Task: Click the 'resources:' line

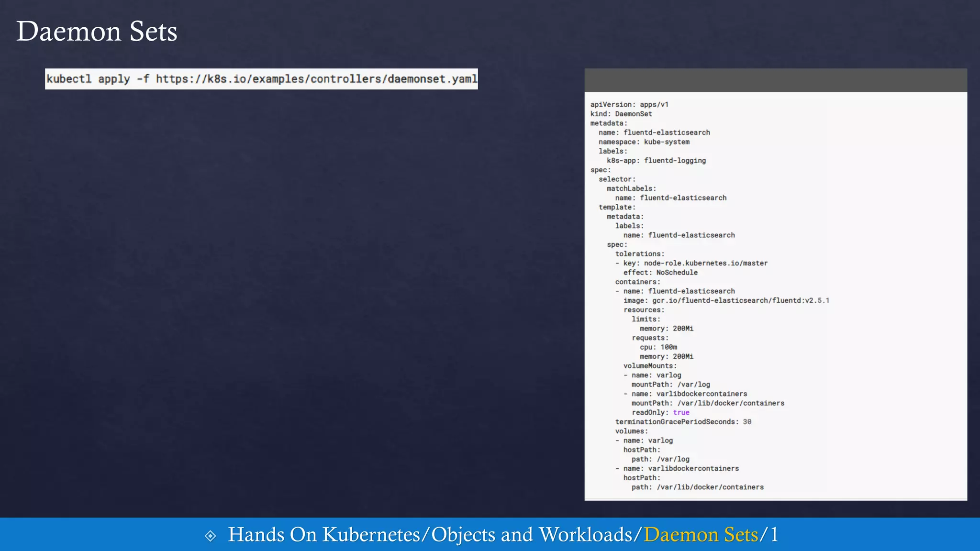Action: tap(644, 310)
